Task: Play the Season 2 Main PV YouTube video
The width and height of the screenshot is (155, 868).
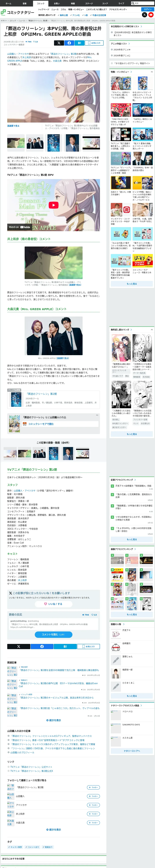Action: 53,205
